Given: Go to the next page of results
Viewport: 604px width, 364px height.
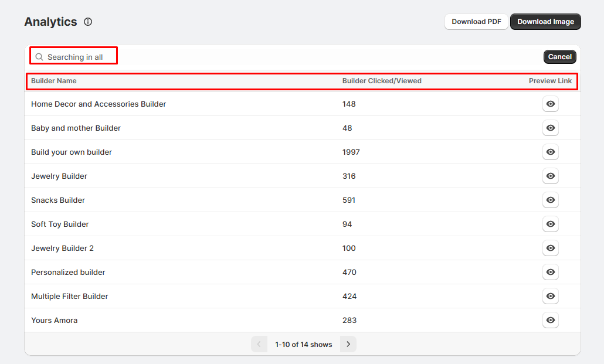Looking at the screenshot, I should pyautogui.click(x=348, y=345).
